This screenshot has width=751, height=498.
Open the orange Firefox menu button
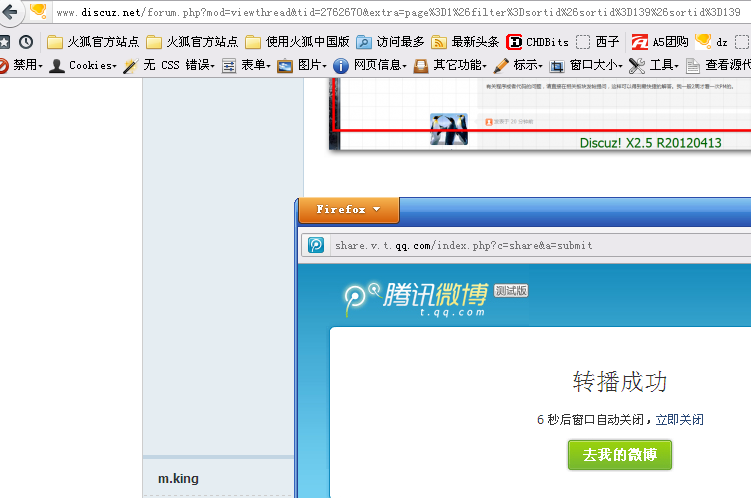(x=348, y=210)
